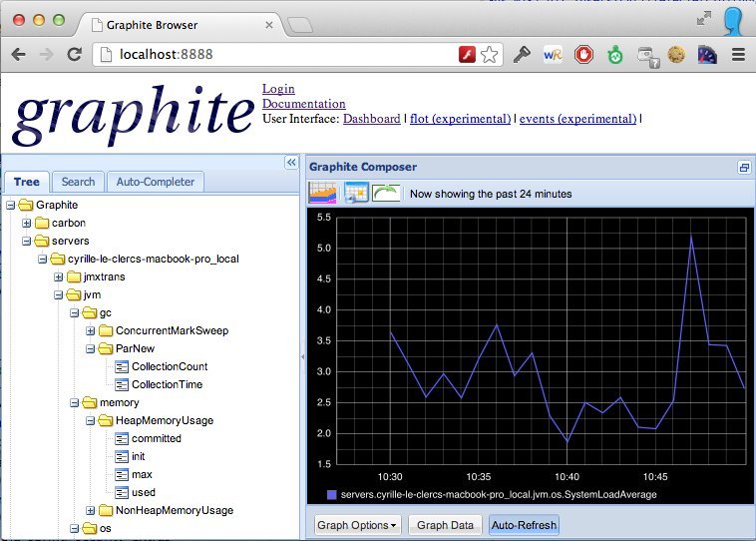Collapse the ParNew folder
The width and height of the screenshot is (756, 541).
[90, 349]
